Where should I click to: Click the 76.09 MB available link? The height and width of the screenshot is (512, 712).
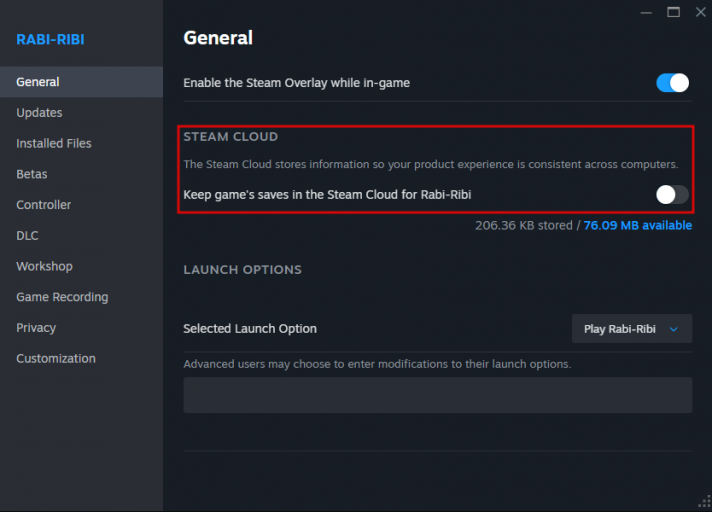tap(637, 225)
